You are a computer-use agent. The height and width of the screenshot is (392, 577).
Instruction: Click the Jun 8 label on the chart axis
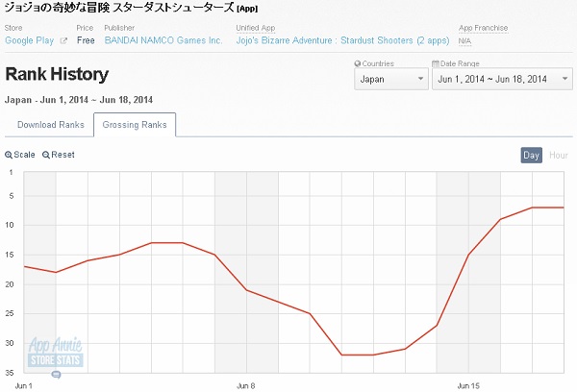pyautogui.click(x=246, y=385)
